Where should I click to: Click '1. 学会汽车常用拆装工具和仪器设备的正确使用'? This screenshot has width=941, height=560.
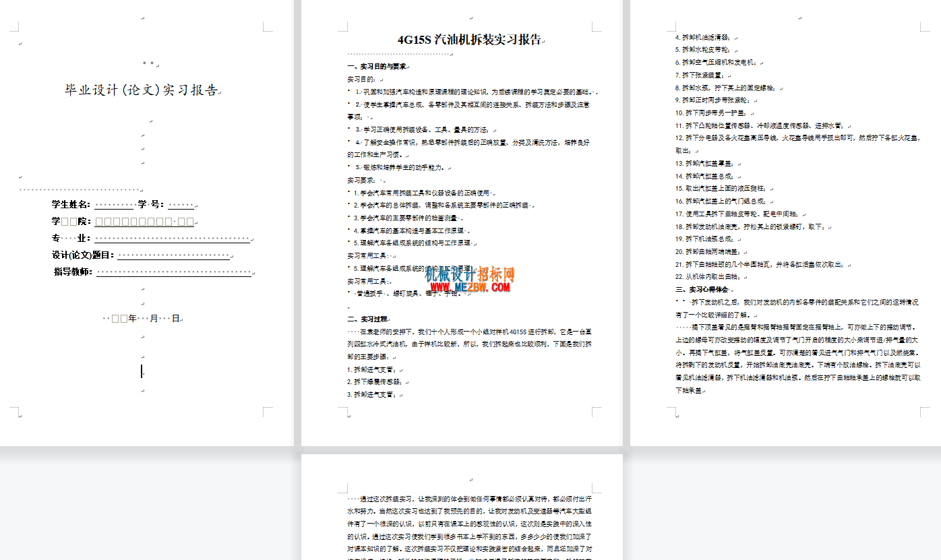pos(422,193)
